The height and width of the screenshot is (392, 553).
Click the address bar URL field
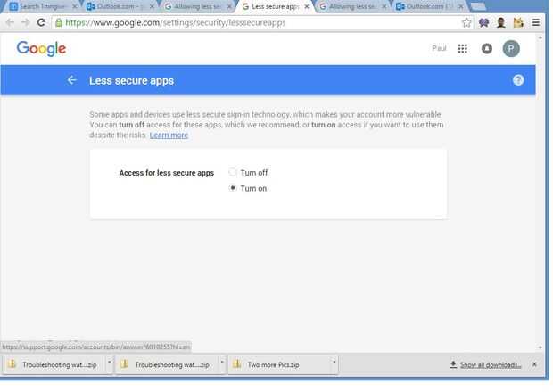tap(261, 23)
